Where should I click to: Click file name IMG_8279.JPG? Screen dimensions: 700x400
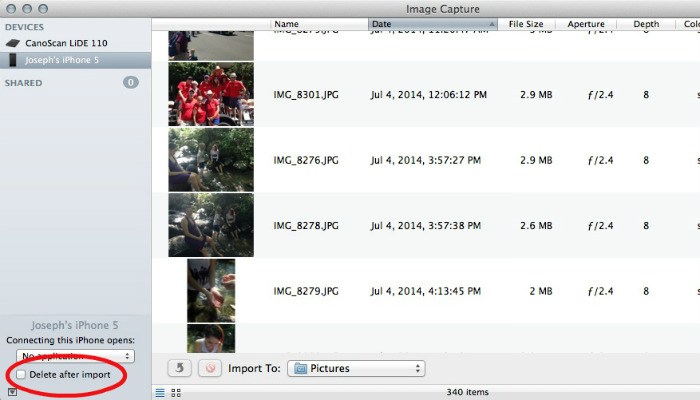(x=306, y=291)
